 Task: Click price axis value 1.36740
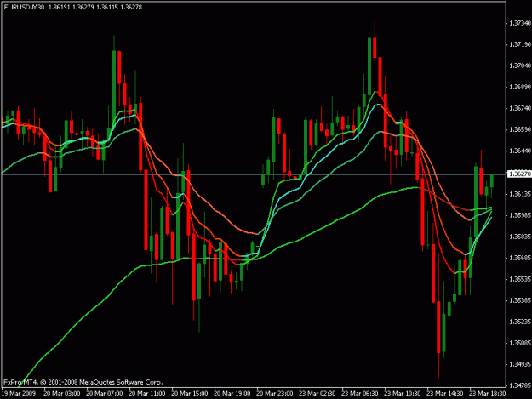[x=519, y=108]
